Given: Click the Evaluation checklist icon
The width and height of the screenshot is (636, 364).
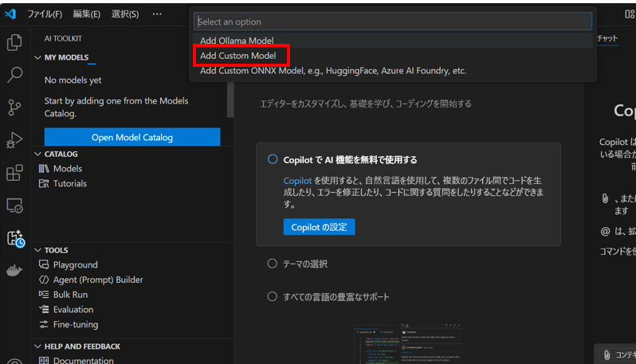Looking at the screenshot, I should 44,309.
